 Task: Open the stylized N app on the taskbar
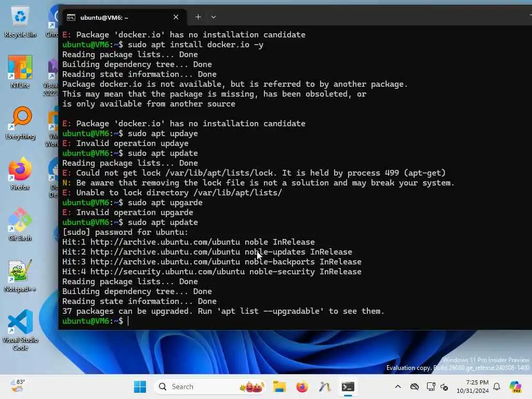tap(325, 387)
